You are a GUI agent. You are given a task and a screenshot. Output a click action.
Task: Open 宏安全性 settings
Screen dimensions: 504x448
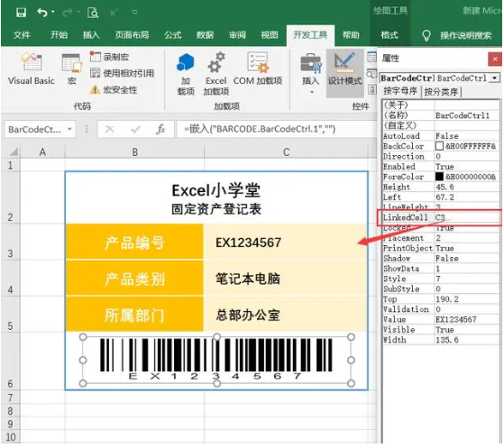click(x=114, y=89)
